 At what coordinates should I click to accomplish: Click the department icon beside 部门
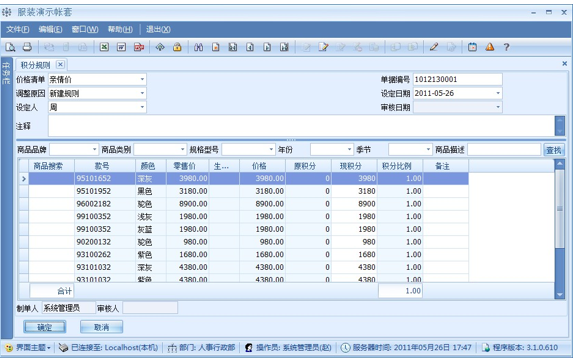[x=172, y=347]
